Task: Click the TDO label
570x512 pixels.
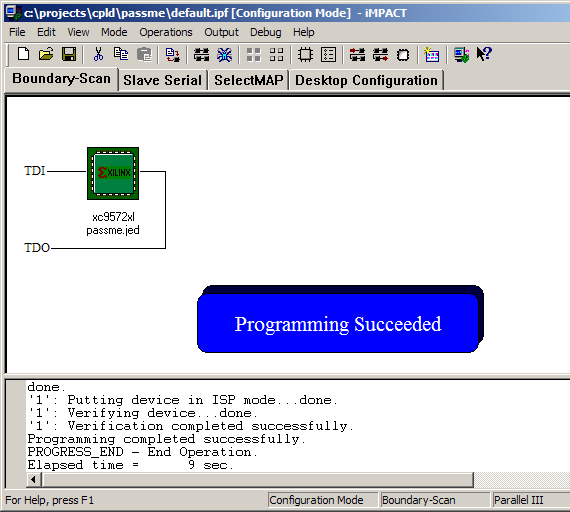Action: pyautogui.click(x=37, y=248)
